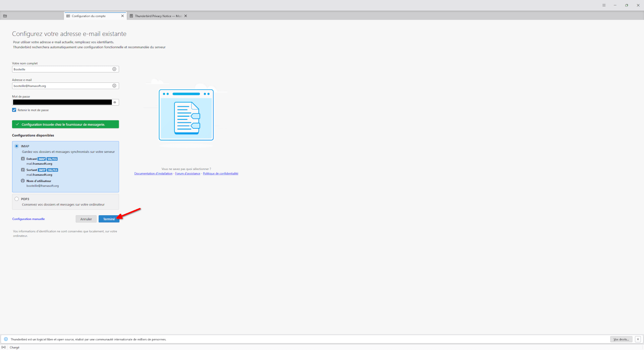This screenshot has width=644, height=350.
Task: Uncheck Retenir le mot de passe
Action: click(x=14, y=110)
